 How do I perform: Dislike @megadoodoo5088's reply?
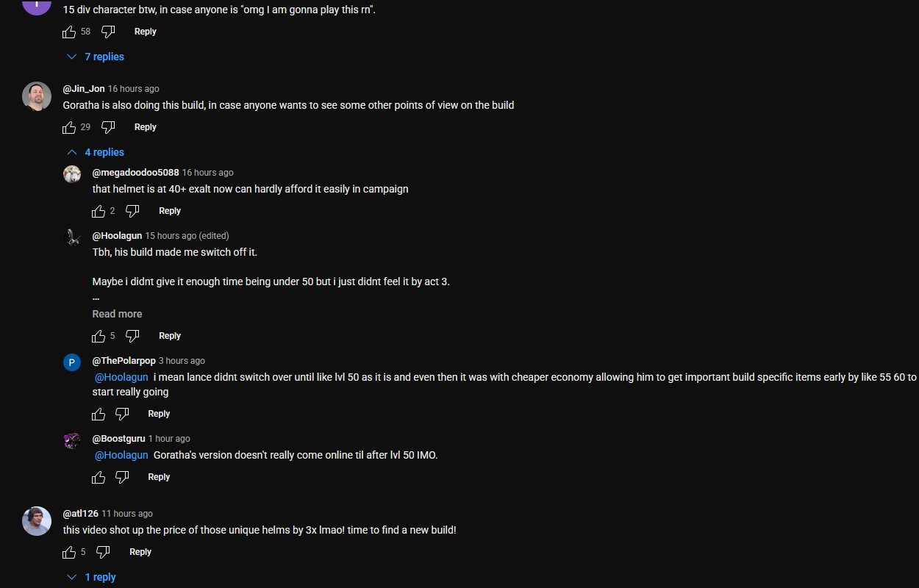click(132, 211)
